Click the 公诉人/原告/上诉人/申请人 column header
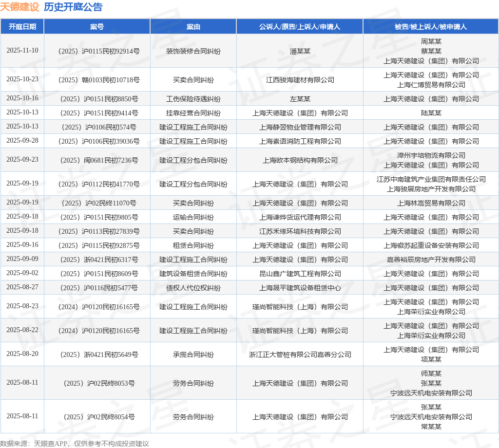499x448 pixels. coord(300,27)
